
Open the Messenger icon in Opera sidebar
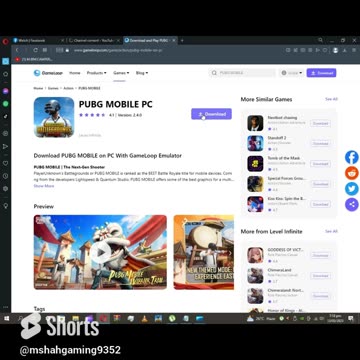point(5,91)
